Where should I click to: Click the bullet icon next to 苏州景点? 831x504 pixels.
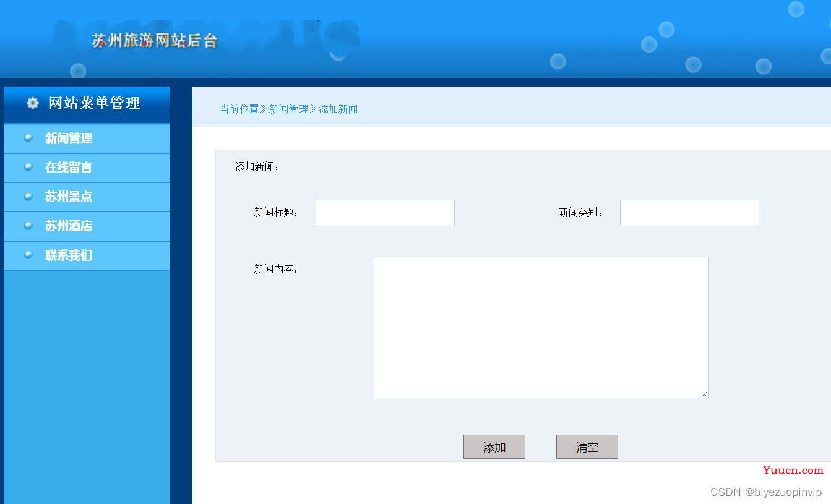pos(28,196)
